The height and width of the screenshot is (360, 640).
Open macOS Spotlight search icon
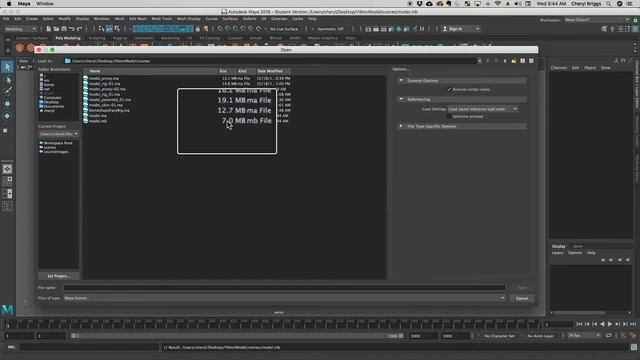coord(609,4)
